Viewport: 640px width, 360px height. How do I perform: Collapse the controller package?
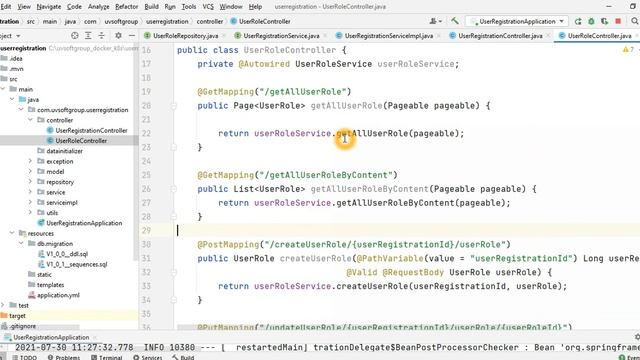(30, 120)
